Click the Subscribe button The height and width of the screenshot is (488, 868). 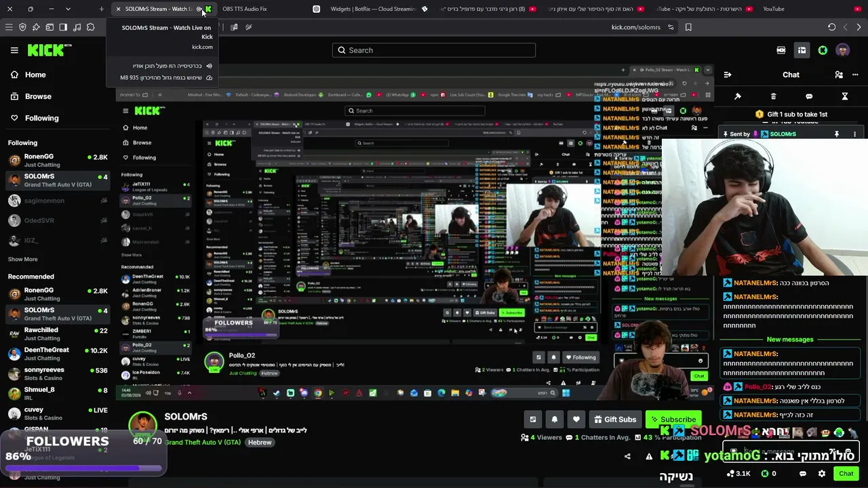click(x=673, y=420)
